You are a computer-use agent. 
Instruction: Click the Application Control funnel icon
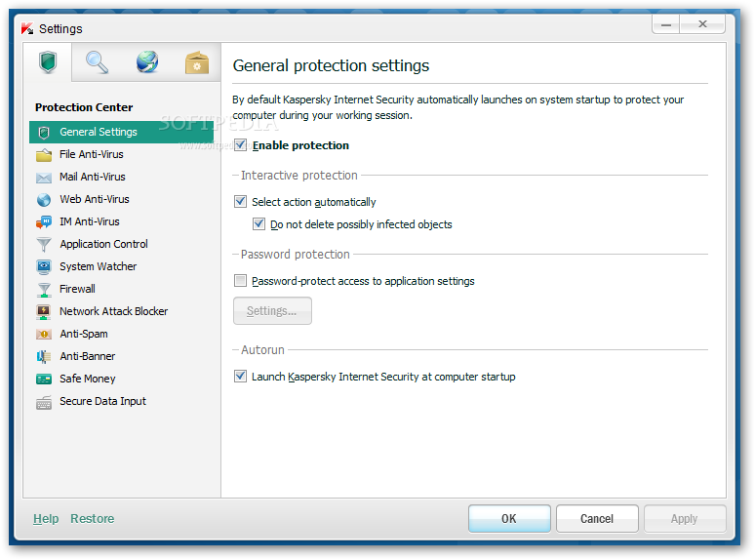coord(44,245)
